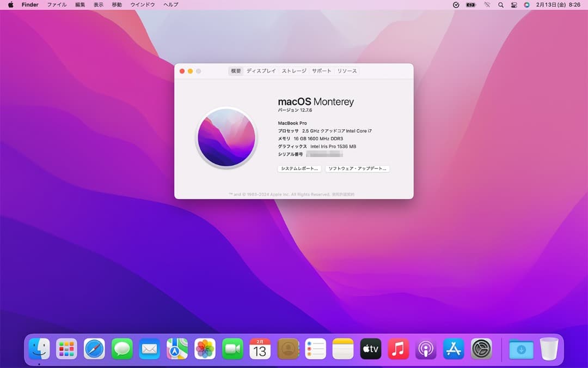Open Spotlight search in the menu bar
Screen dimensions: 588x368
(500, 5)
